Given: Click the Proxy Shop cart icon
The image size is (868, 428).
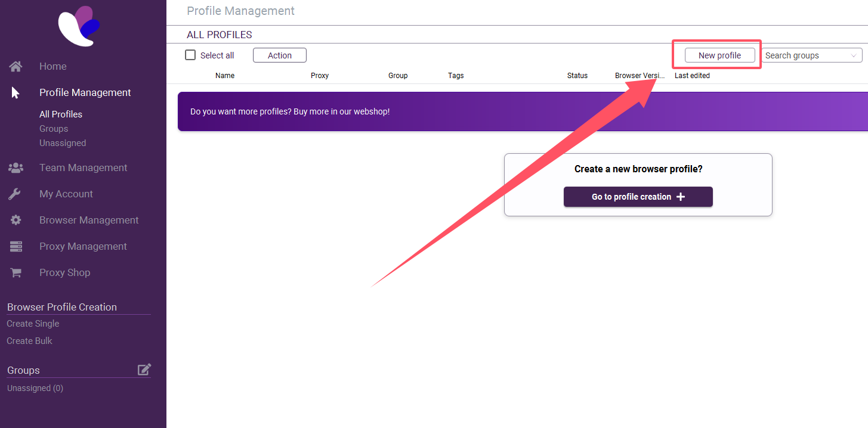Looking at the screenshot, I should click(x=16, y=272).
